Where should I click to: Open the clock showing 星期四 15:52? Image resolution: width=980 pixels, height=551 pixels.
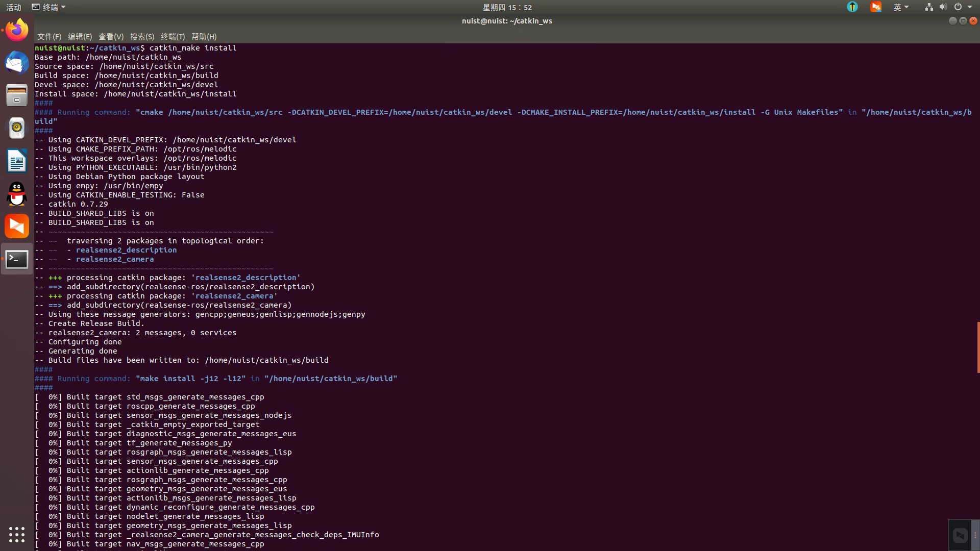(507, 7)
